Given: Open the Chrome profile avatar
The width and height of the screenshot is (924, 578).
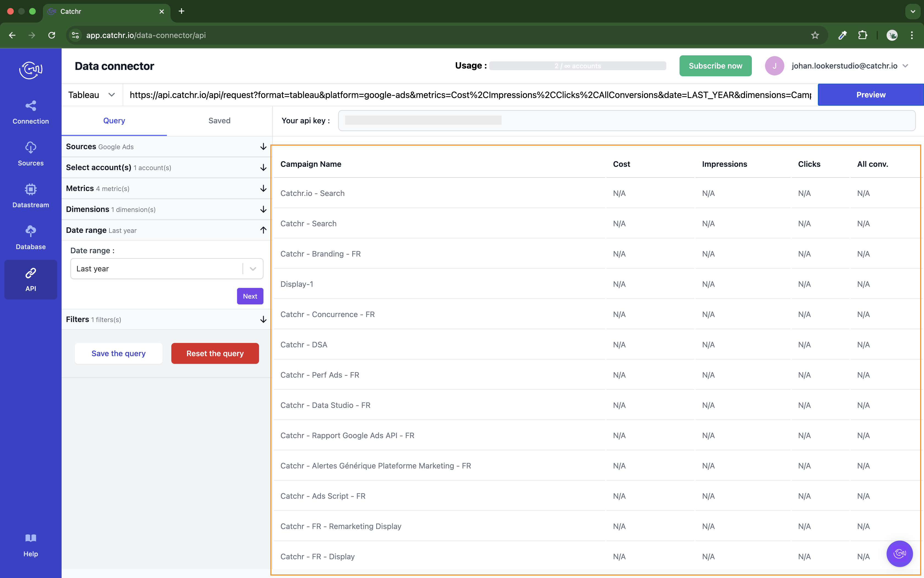Looking at the screenshot, I should point(892,35).
